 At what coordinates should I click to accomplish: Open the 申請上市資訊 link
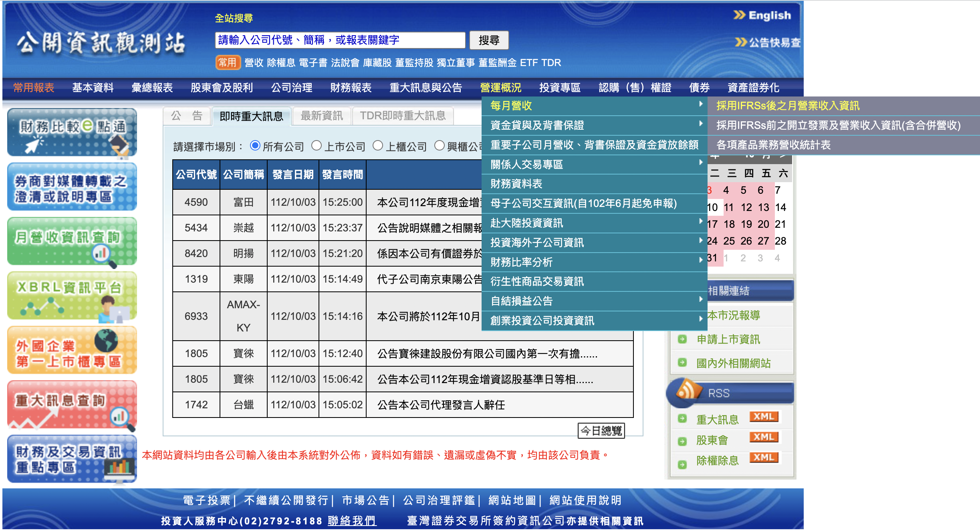(x=728, y=339)
